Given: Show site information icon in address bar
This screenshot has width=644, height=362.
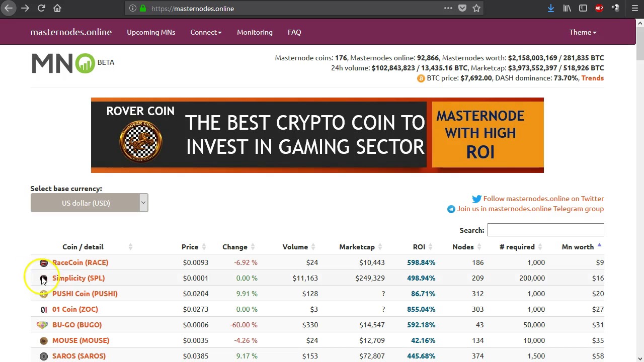Looking at the screenshot, I should 133,8.
